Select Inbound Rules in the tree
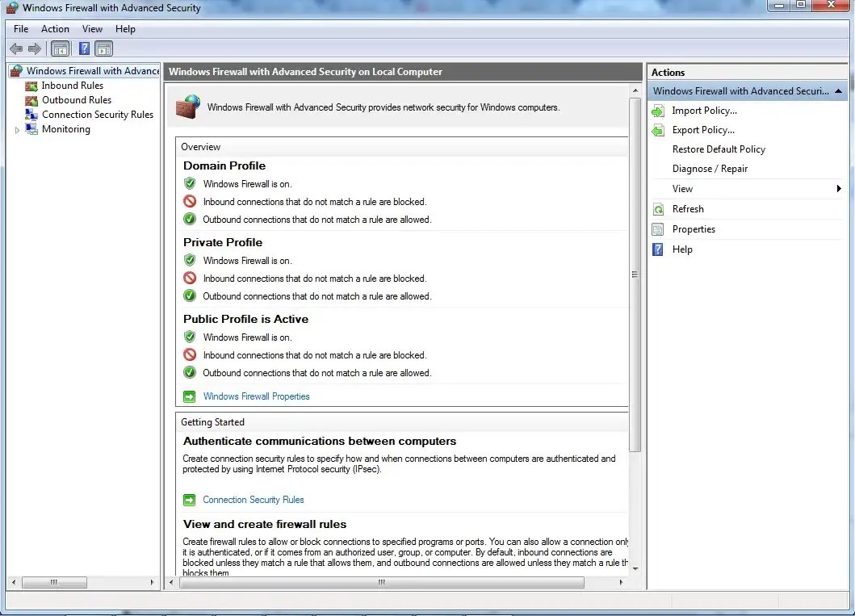This screenshot has width=855, height=616. [x=72, y=86]
